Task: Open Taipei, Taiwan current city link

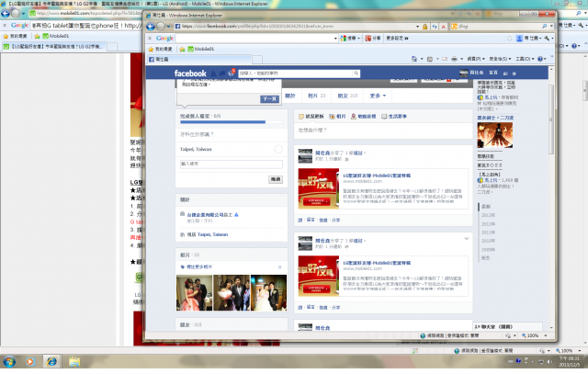Action: point(212,235)
